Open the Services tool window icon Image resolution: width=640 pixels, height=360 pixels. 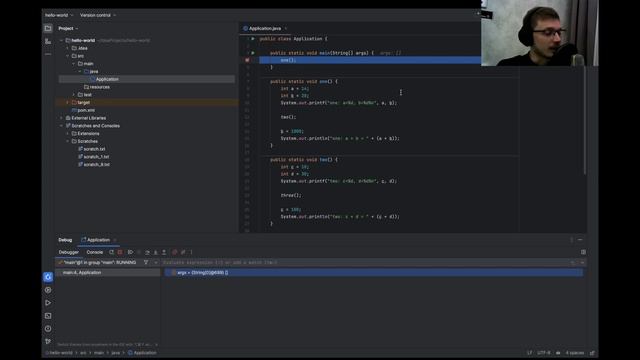pos(48,290)
